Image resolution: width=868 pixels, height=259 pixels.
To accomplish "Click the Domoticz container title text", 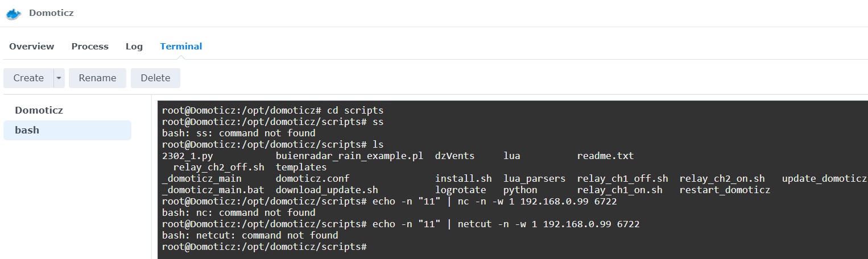I will 51,13.
